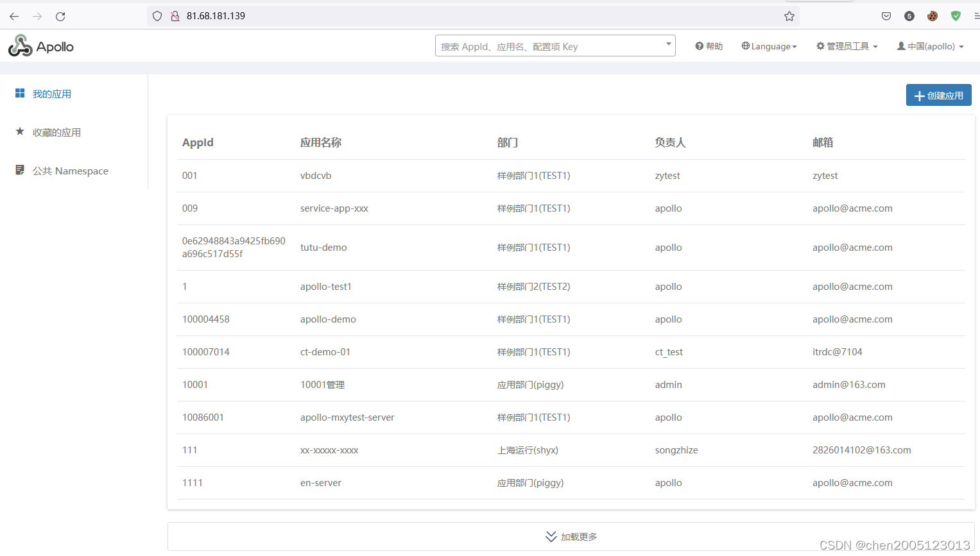Click the green shield extension icon
Image resolution: width=980 pixels, height=556 pixels.
coord(956,16)
